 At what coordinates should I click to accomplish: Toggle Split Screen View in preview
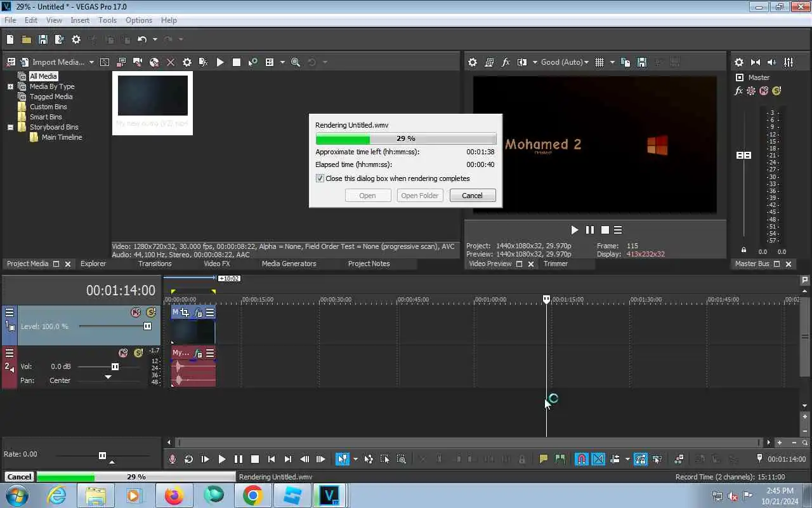[522, 62]
